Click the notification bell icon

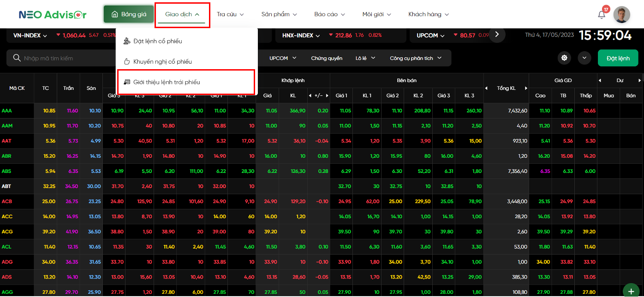(601, 14)
